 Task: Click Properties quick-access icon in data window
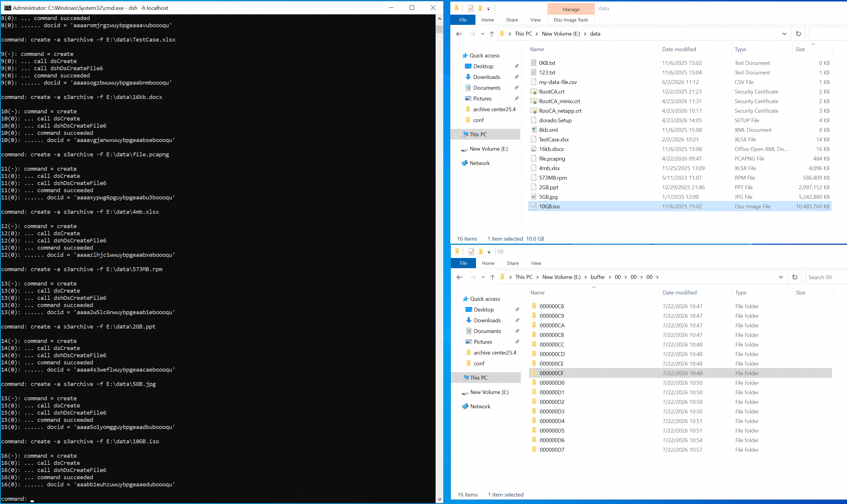[x=471, y=8]
